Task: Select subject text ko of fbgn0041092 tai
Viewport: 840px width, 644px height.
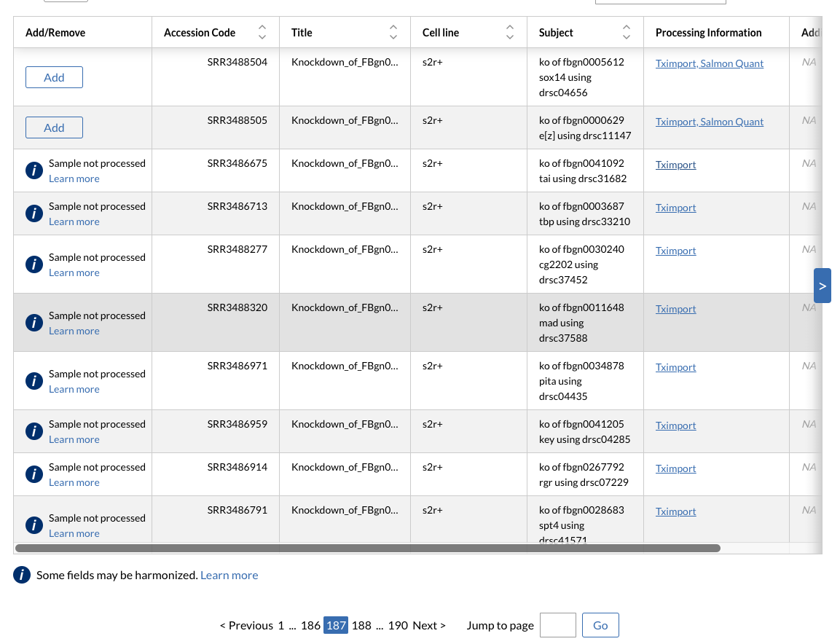Action: [582, 171]
